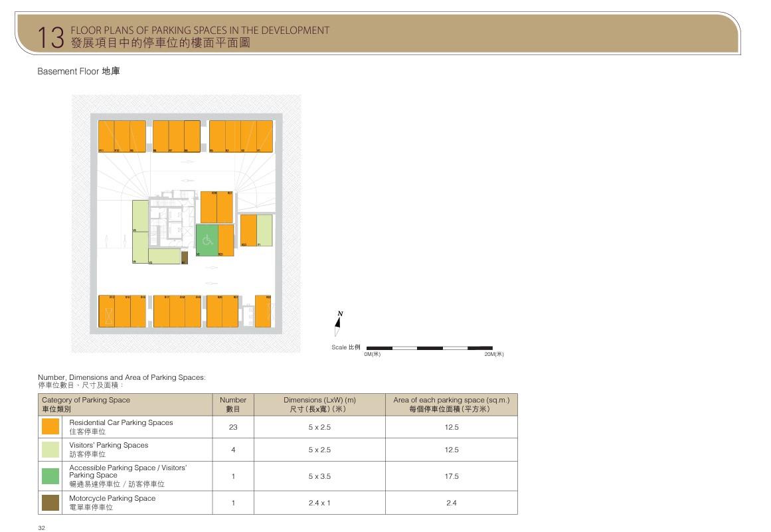Image resolution: width=771 pixels, height=532 pixels.
Task: Click the 'Motorcycle Parking Space' legend text
Action: [x=112, y=498]
